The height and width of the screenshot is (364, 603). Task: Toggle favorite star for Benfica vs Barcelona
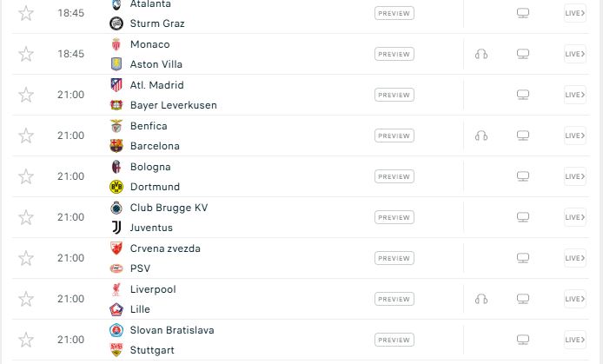[26, 136]
